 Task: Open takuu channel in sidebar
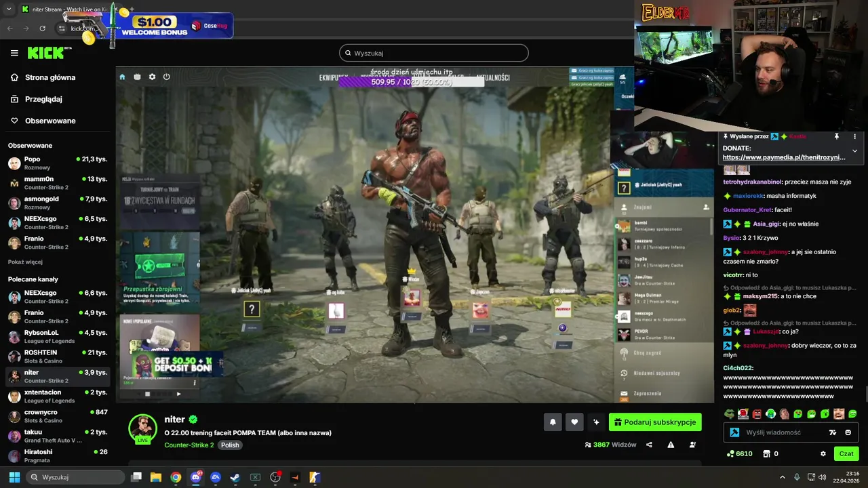pyautogui.click(x=58, y=435)
